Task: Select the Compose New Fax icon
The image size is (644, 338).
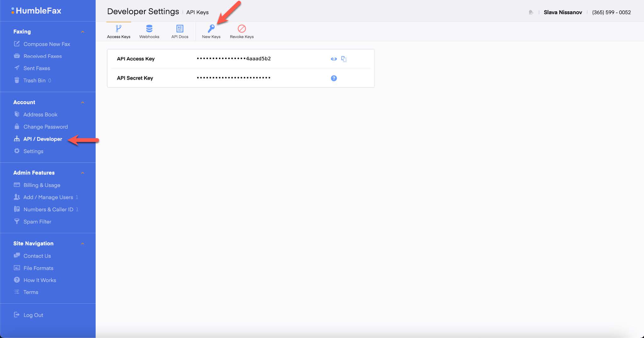Action: click(17, 44)
